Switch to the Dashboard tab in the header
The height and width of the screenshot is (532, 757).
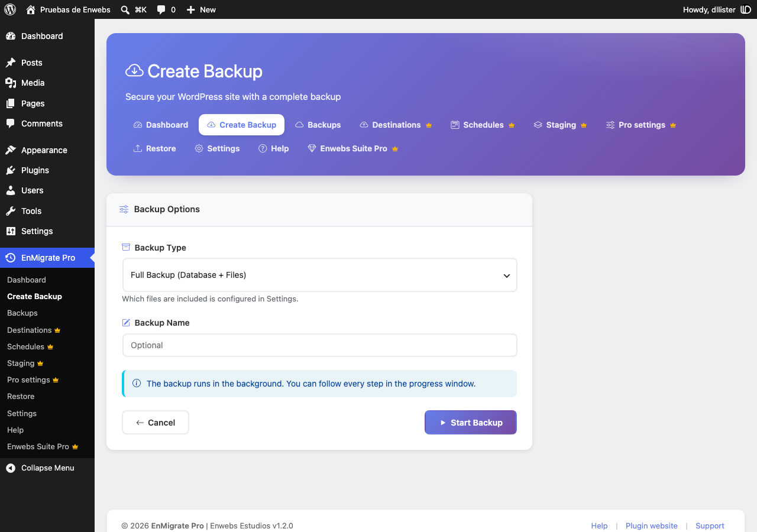[161, 125]
